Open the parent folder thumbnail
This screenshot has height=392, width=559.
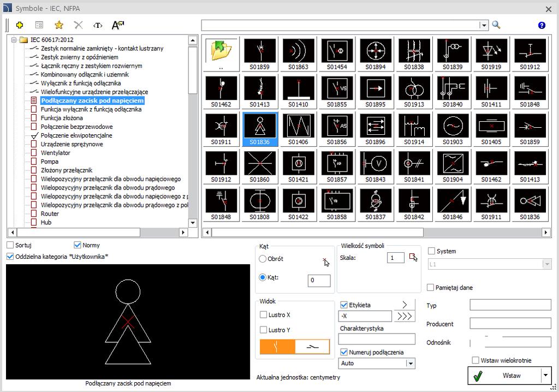[221, 54]
